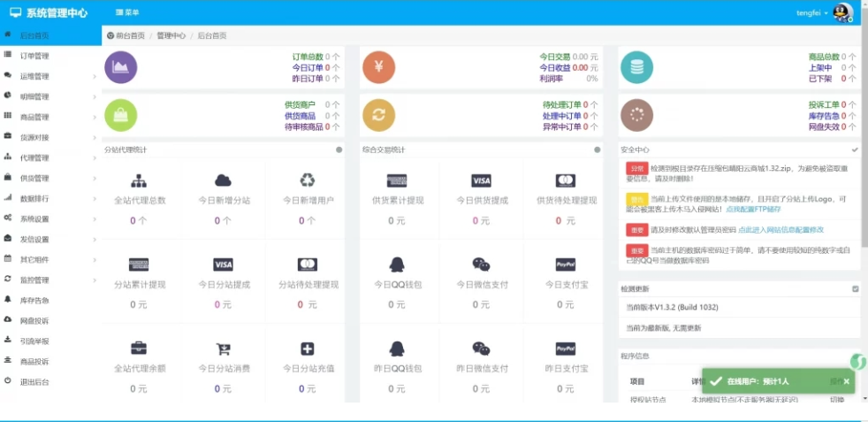Expand the 其它组件 sidebar submenu
Image resolution: width=868 pixels, height=422 pixels.
[x=51, y=260]
